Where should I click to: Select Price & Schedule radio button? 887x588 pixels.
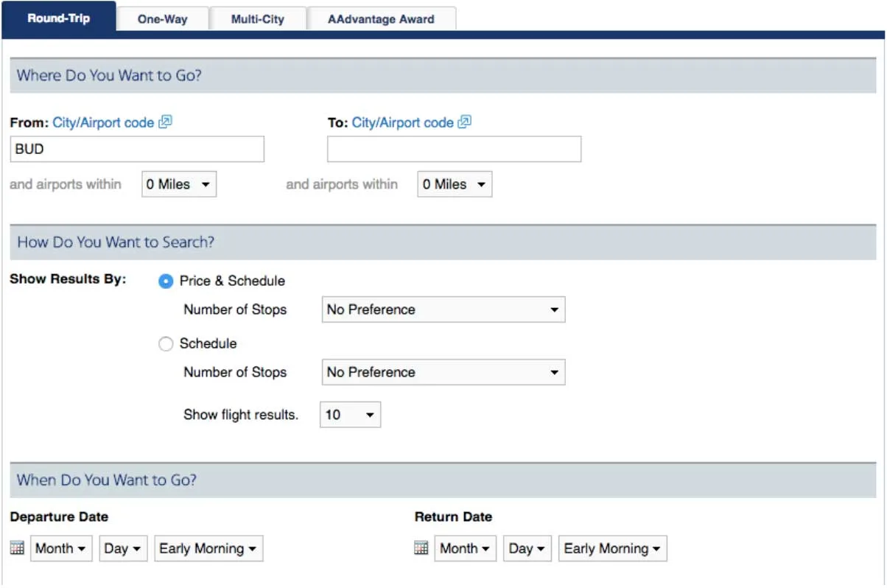pyautogui.click(x=166, y=281)
